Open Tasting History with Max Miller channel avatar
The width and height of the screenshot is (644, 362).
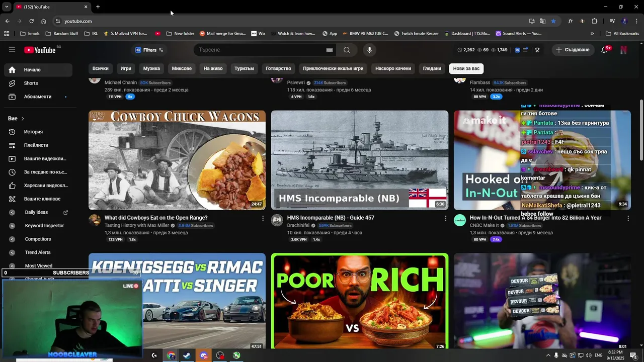click(95, 220)
